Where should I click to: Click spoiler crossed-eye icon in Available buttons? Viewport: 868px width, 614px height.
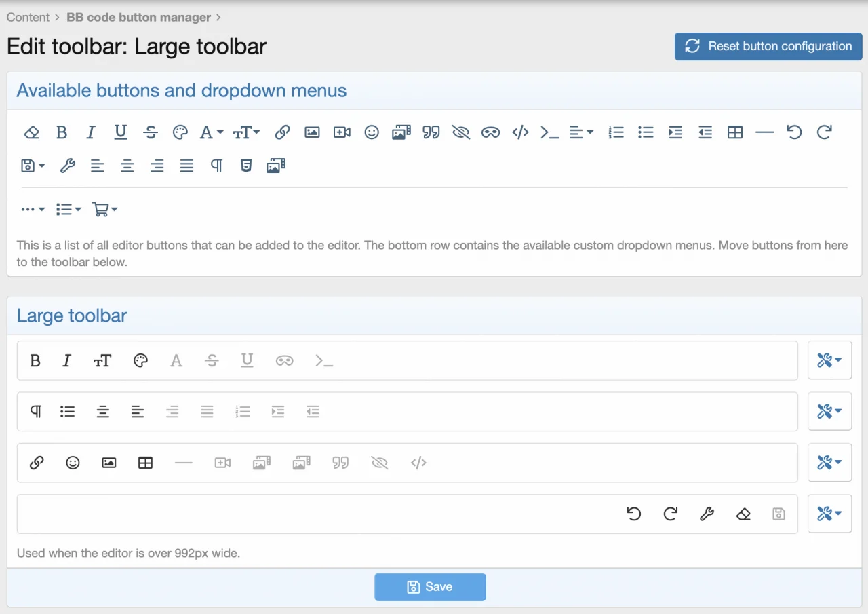coord(461,133)
